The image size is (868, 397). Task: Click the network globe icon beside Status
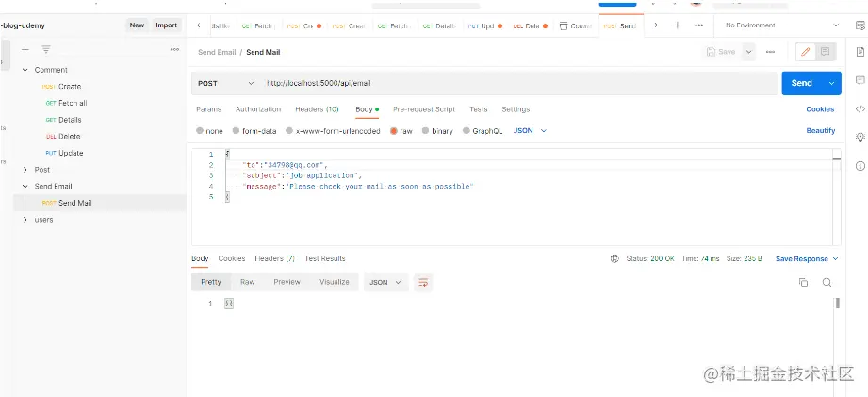click(x=614, y=258)
